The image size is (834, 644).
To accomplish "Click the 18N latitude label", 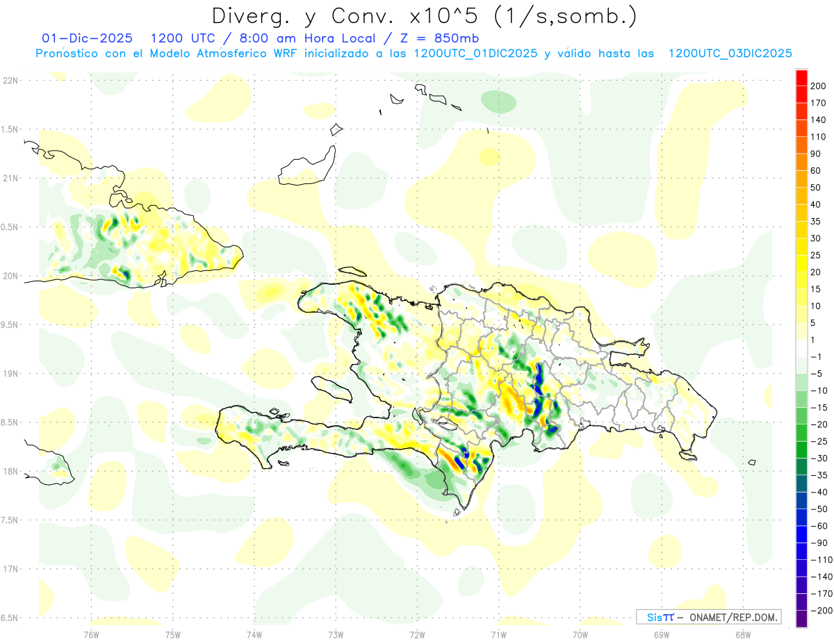I will tap(10, 471).
